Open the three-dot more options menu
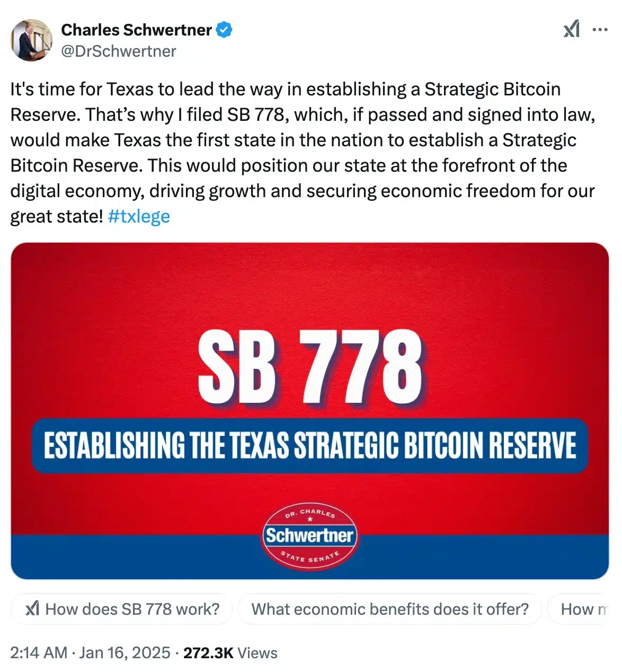 point(600,29)
